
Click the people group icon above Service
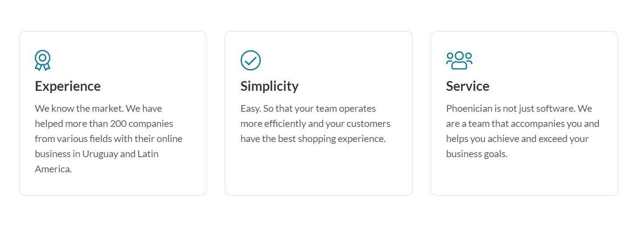pos(459,60)
